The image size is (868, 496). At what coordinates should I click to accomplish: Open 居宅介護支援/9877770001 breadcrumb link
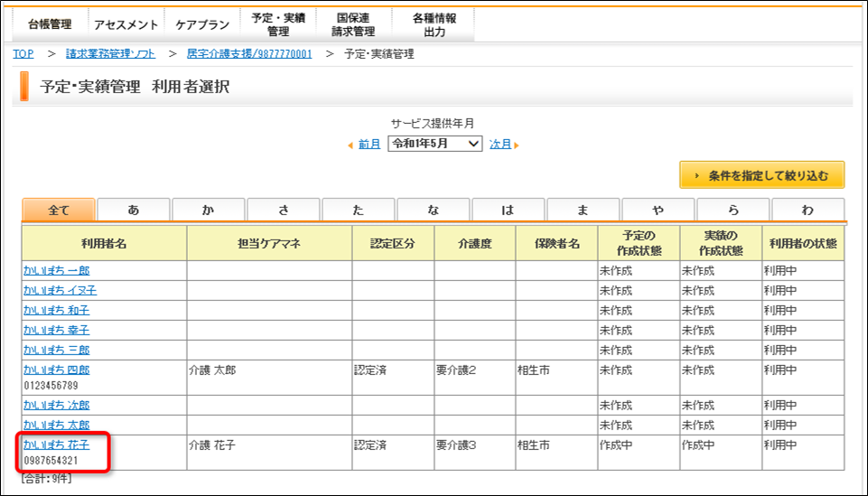[x=249, y=53]
